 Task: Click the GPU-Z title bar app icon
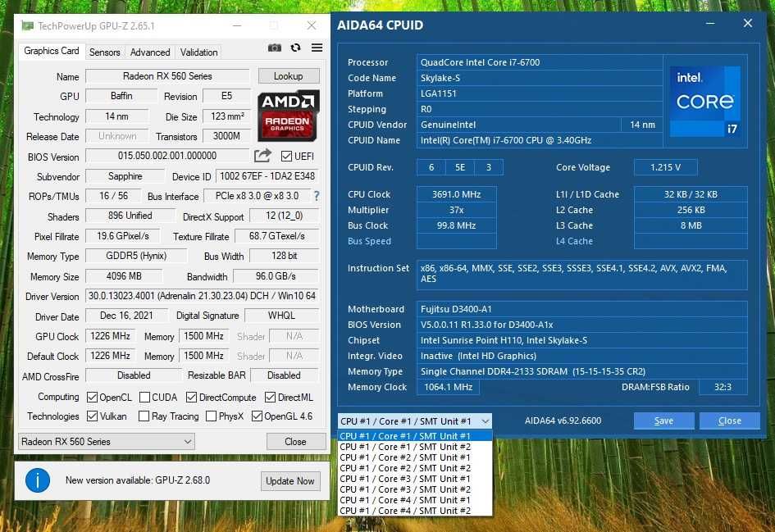tap(28, 25)
